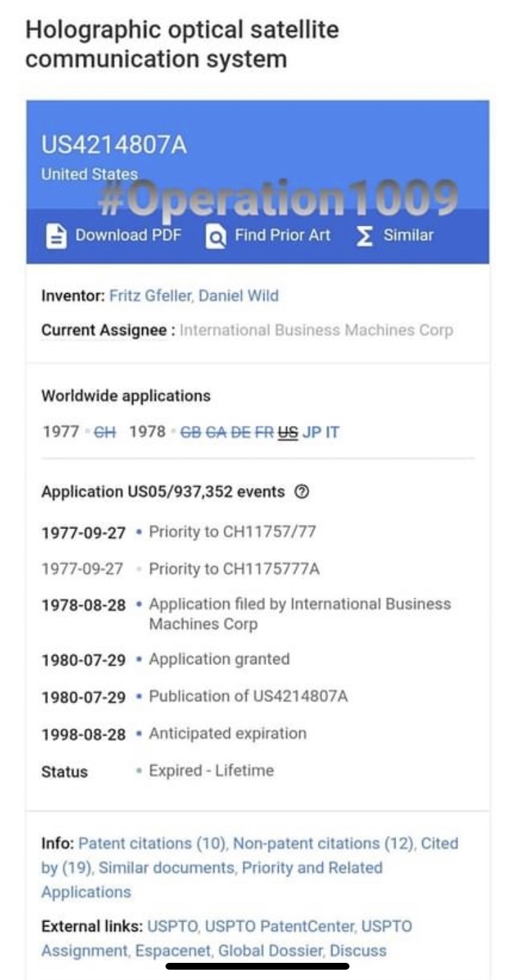Jump to Non-patent citations (12)

(324, 843)
